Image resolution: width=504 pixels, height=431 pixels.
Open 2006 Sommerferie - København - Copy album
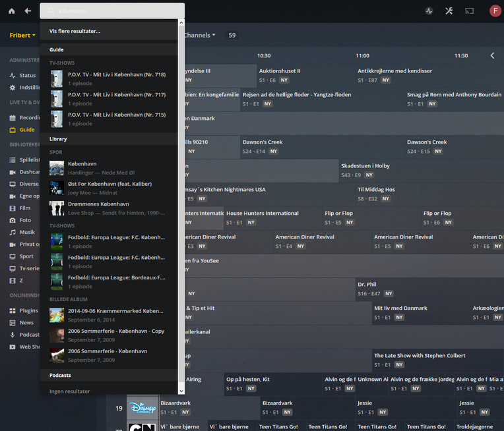(109, 335)
